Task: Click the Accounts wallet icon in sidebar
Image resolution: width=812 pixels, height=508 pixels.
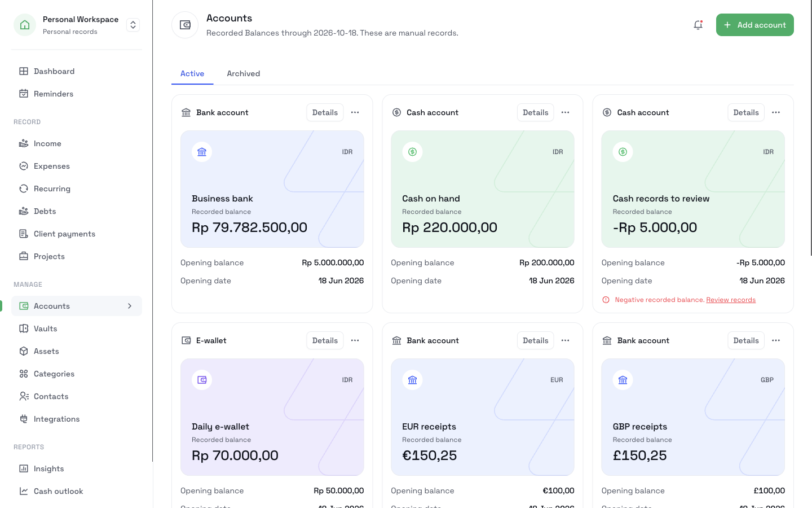Action: (24, 306)
